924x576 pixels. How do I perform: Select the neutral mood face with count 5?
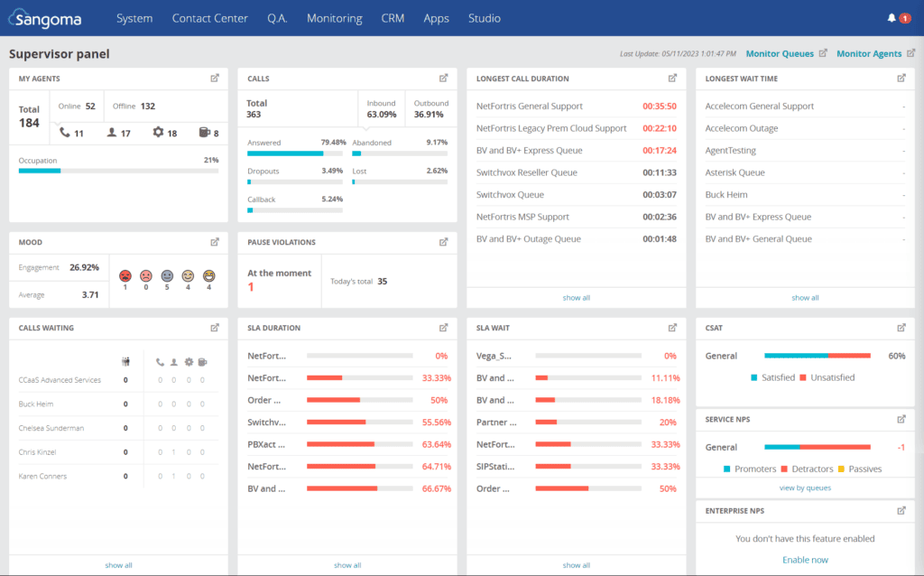tap(167, 276)
